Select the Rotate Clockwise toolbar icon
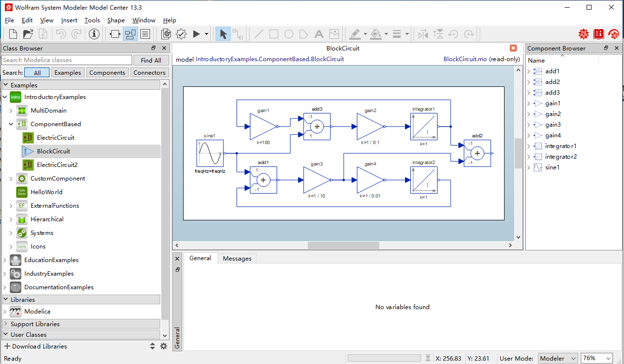The height and width of the screenshot is (364, 624). pyautogui.click(x=469, y=34)
